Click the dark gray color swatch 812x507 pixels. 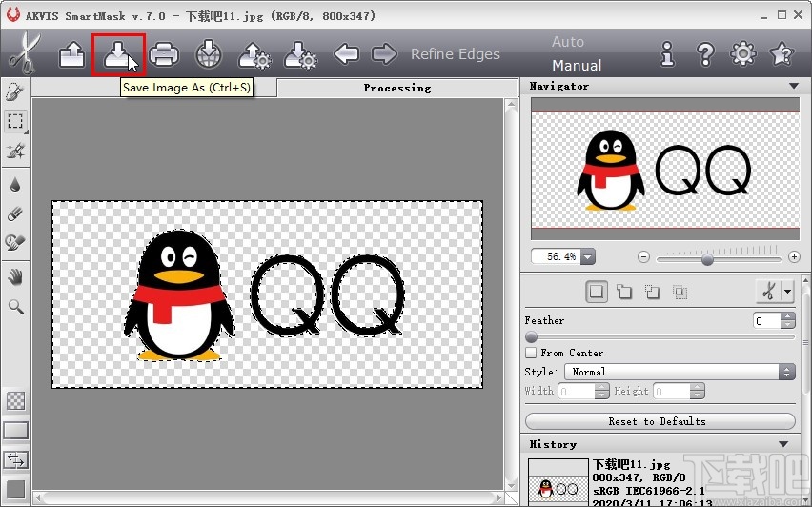15,489
